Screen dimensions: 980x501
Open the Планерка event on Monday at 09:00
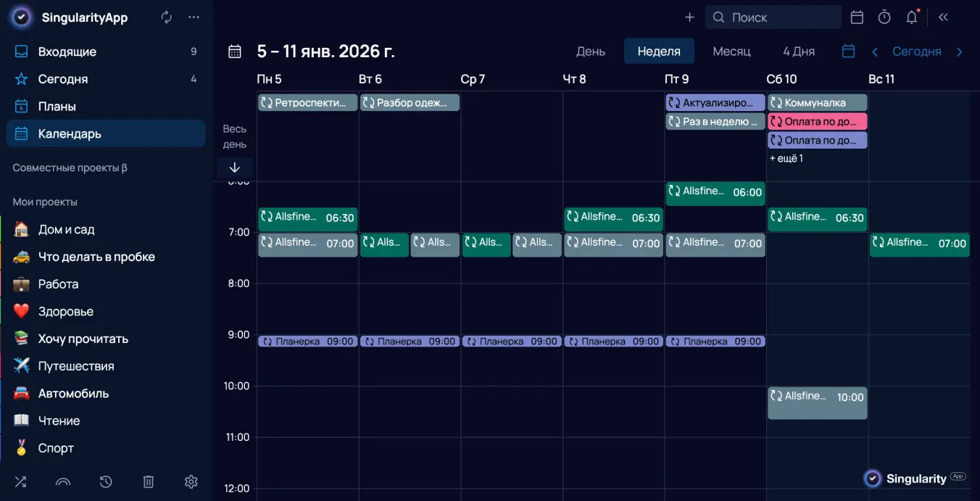(x=307, y=341)
